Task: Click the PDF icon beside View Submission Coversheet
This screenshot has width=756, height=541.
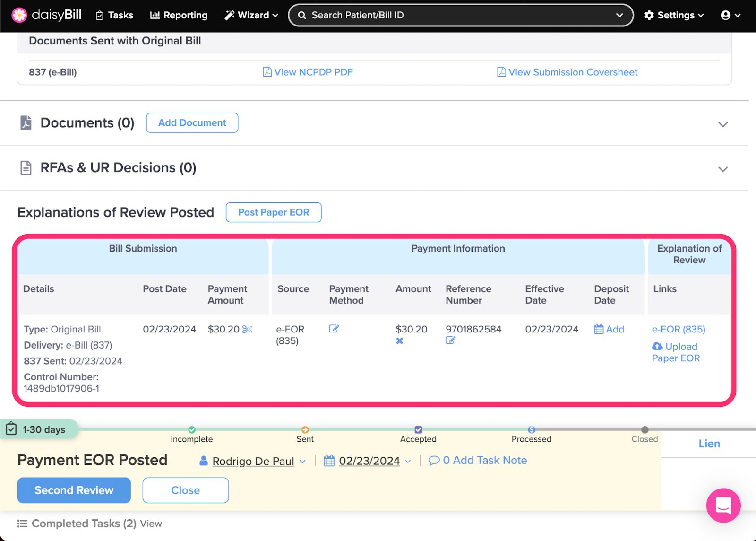Action: point(501,72)
